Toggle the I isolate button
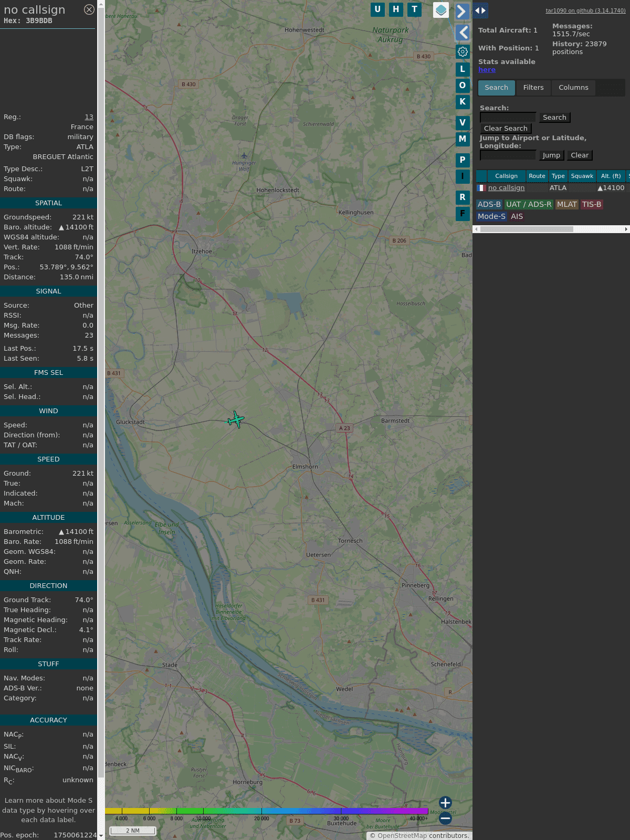The image size is (630, 840). 463,176
